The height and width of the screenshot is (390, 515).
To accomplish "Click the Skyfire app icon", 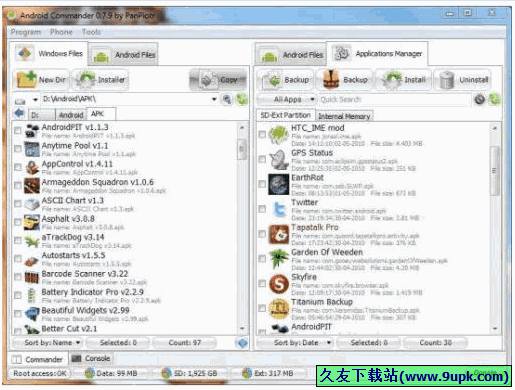I will (x=279, y=284).
